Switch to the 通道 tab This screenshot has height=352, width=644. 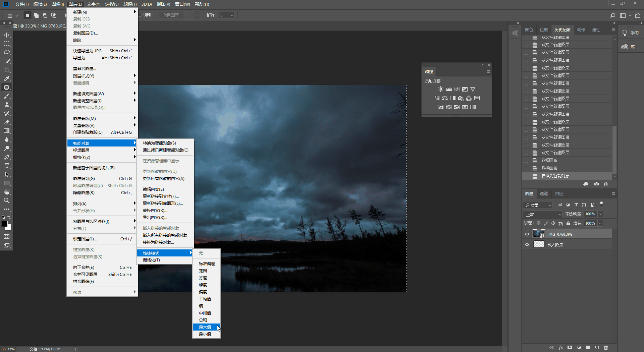pyautogui.click(x=544, y=194)
